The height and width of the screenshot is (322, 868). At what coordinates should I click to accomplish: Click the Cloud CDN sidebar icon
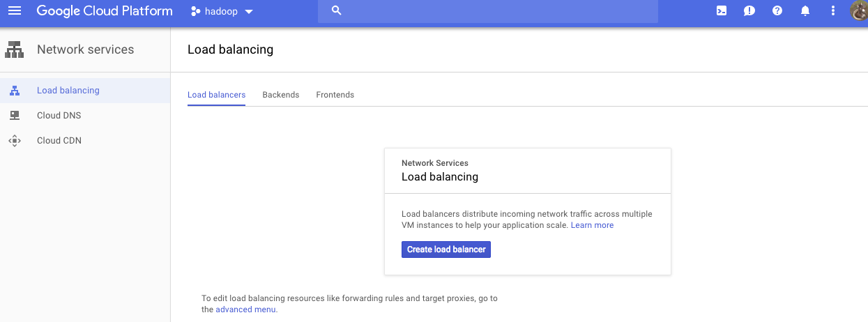coord(15,141)
